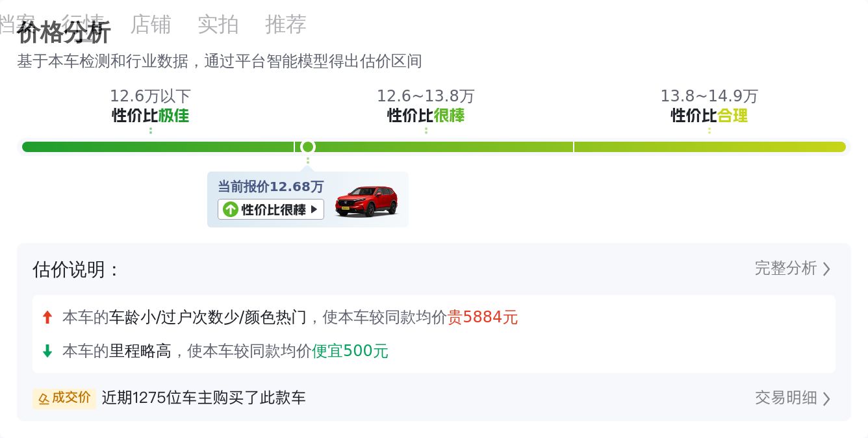The image size is (868, 438).
Task: Click the dotted indicator under 性价比很棒
Action: (426, 129)
